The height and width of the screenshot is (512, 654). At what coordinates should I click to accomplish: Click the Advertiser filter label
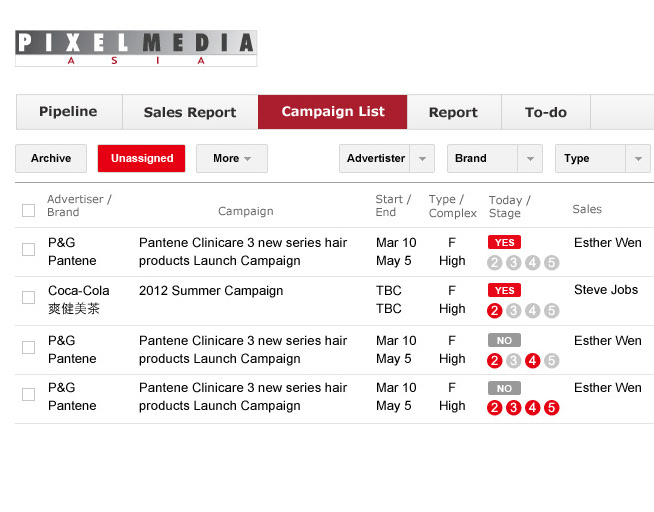point(375,158)
